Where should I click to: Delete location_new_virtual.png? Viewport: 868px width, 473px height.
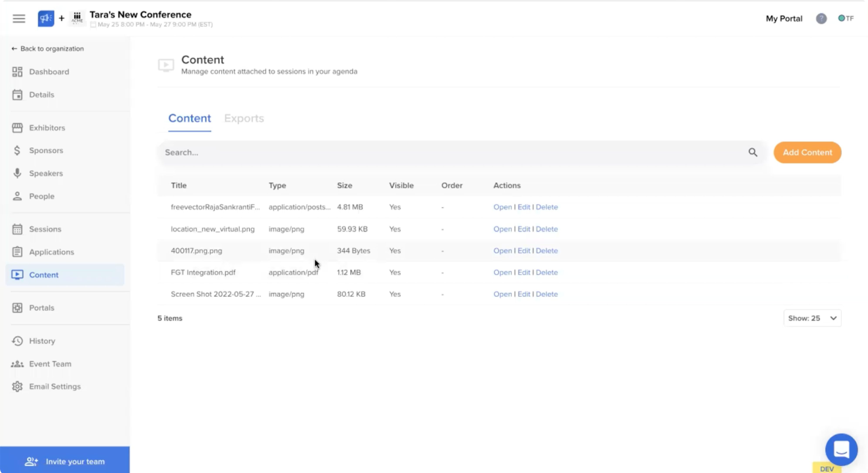tap(547, 229)
